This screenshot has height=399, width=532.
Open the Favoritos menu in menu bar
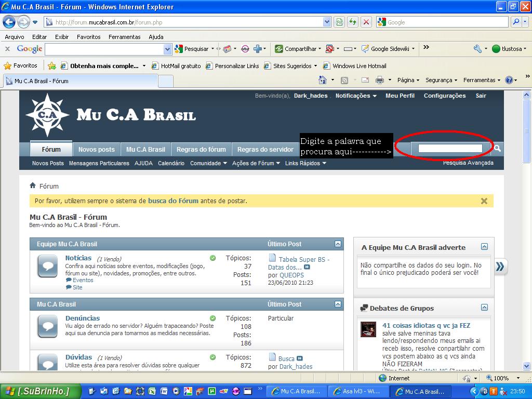[88, 37]
